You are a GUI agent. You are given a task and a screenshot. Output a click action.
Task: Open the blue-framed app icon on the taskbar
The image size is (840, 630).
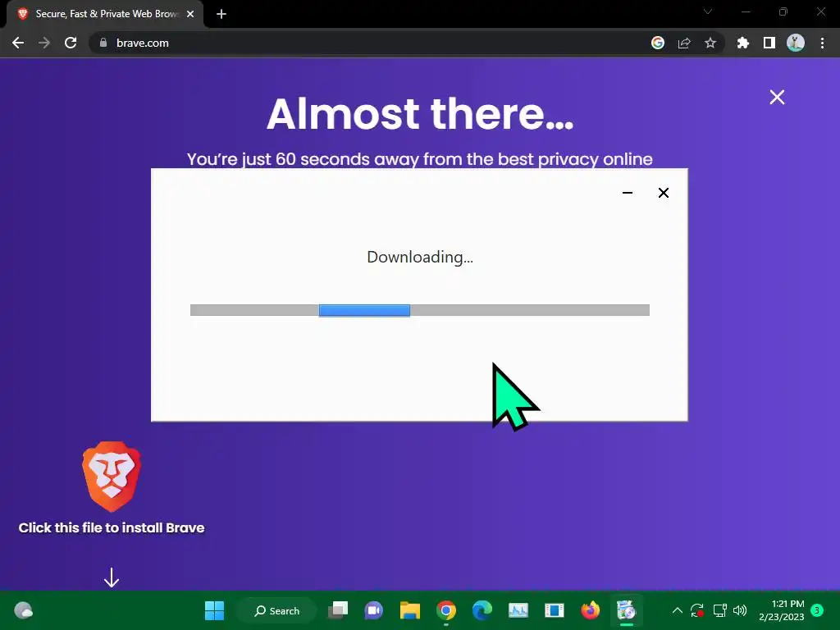pyautogui.click(x=554, y=610)
